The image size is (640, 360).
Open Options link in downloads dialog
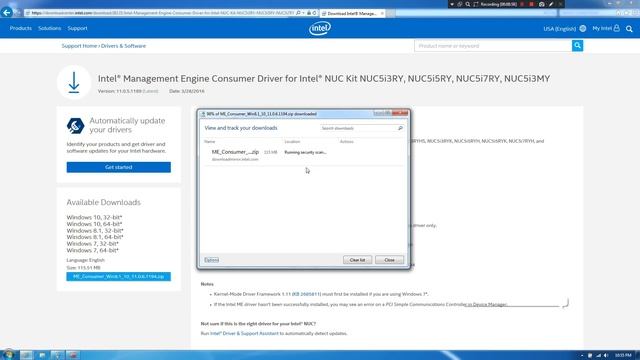click(211, 260)
